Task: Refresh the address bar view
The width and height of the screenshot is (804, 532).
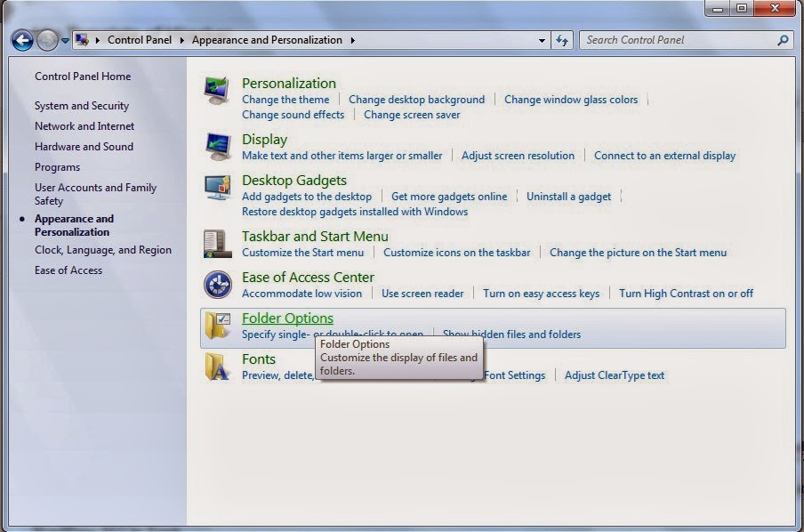Action: coord(562,40)
